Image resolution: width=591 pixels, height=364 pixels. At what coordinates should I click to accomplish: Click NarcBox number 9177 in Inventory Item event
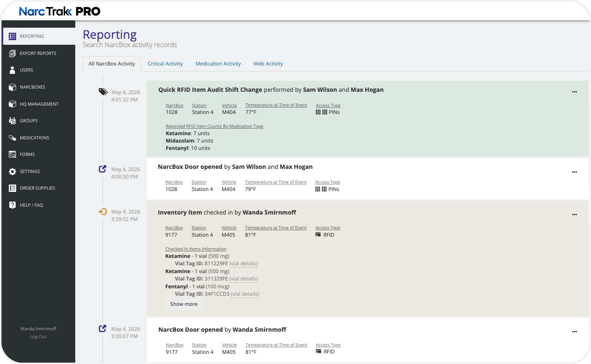point(171,235)
